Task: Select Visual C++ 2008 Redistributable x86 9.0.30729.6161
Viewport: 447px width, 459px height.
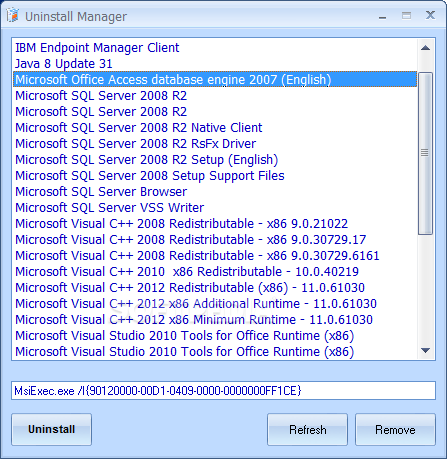Action: pyautogui.click(x=215, y=256)
